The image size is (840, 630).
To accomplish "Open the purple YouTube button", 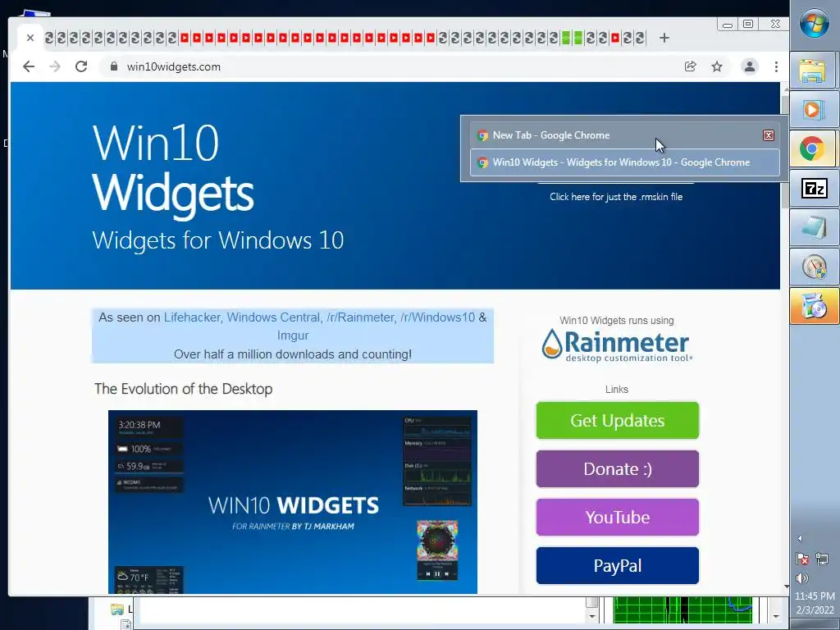I will coord(617,517).
